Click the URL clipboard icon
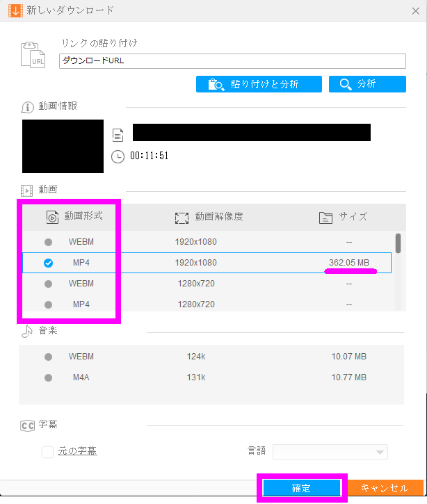Viewport: 427px width, 504px height. 33,55
